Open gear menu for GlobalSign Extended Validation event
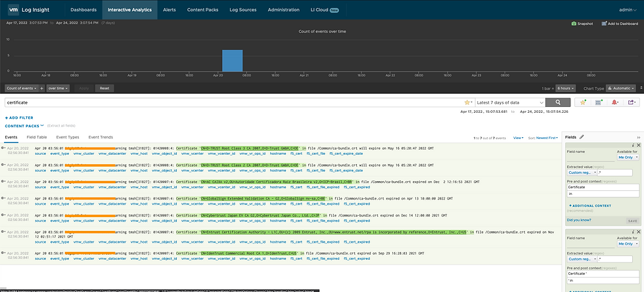 3,198
